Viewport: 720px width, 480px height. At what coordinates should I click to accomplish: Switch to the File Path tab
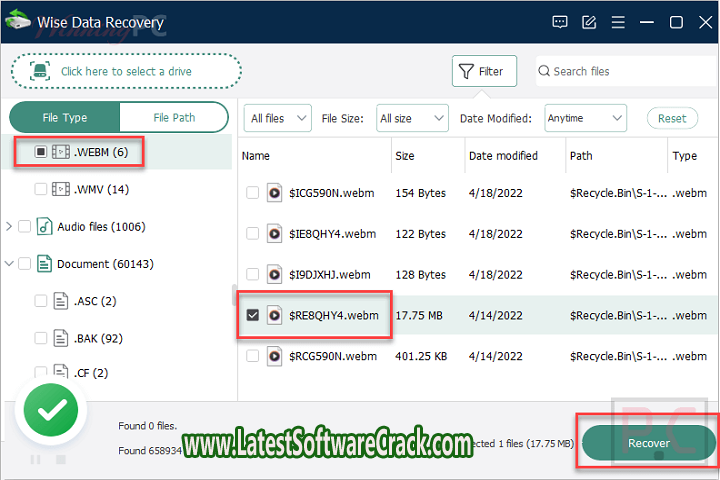pyautogui.click(x=174, y=117)
